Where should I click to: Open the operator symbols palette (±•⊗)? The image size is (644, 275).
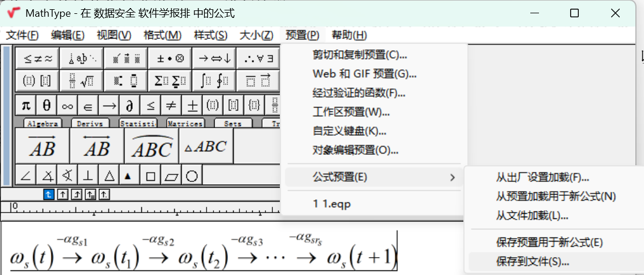coord(171,58)
